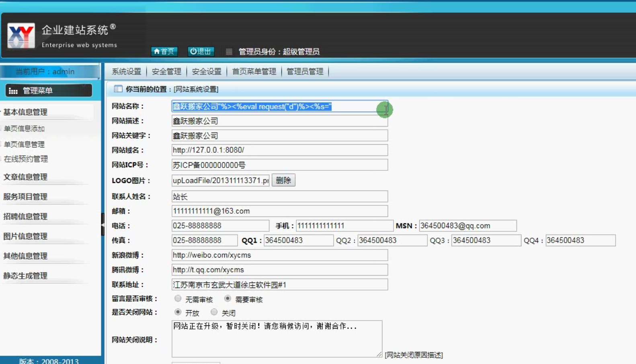Viewport: 636px width, 364px height.
Task: Click the 传真 input field
Action: point(205,240)
